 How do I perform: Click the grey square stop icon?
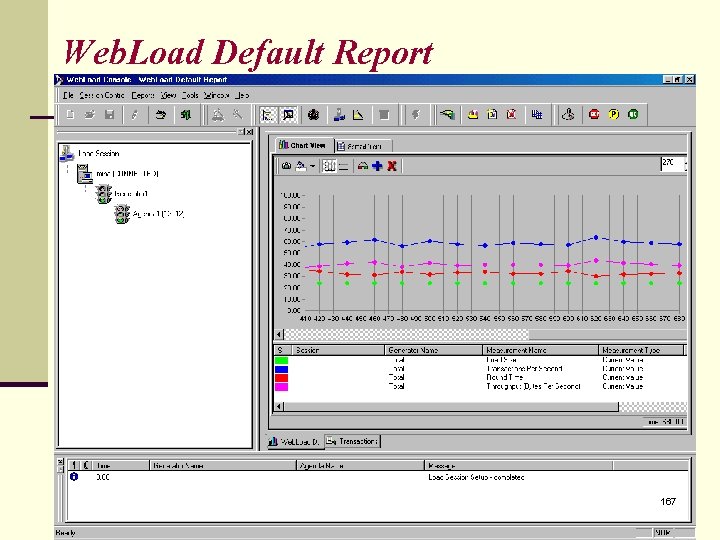click(384, 114)
